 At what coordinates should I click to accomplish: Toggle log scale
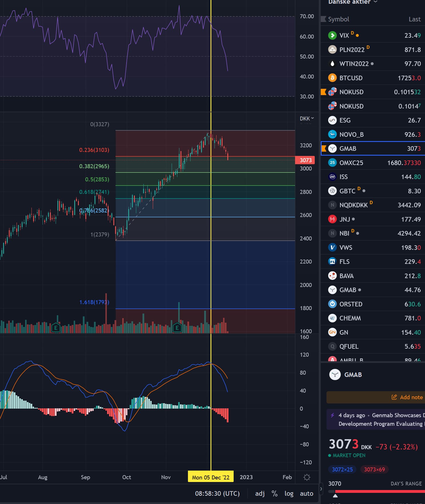pyautogui.click(x=289, y=493)
